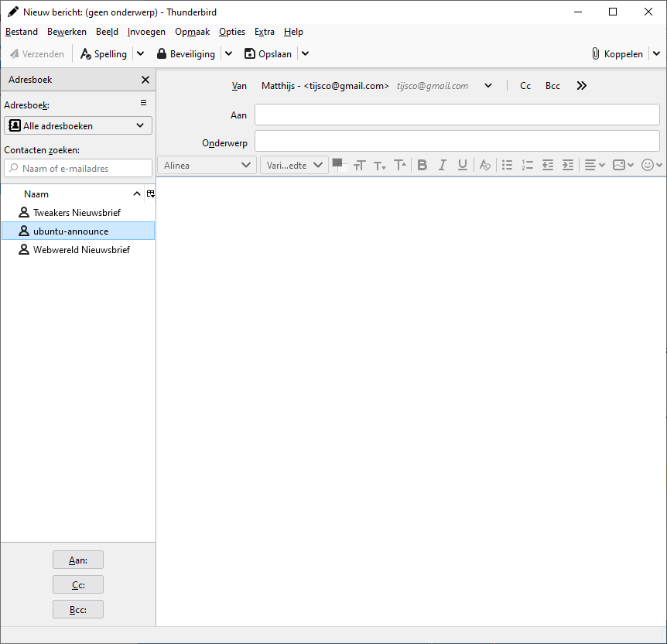
Task: Click the larger font size icon
Action: [x=400, y=165]
